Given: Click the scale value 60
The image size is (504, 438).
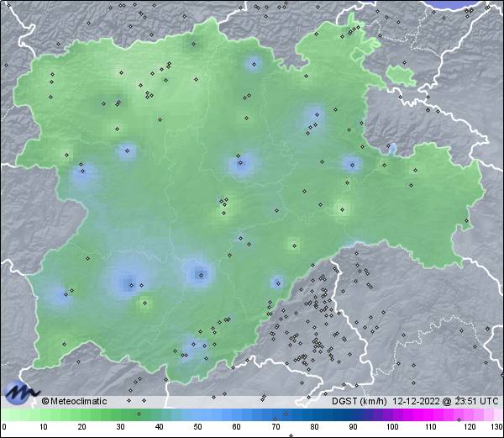Looking at the screenshot, I should pyautogui.click(x=237, y=427).
